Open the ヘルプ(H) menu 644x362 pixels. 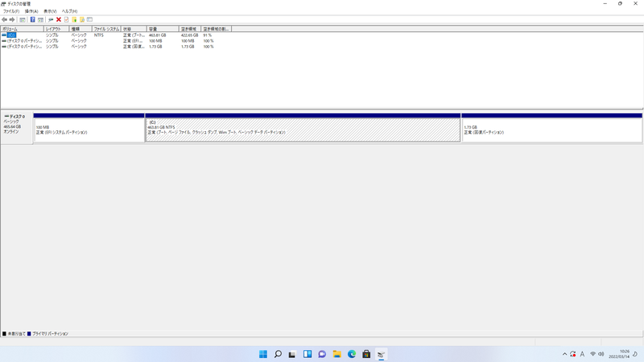(x=69, y=11)
